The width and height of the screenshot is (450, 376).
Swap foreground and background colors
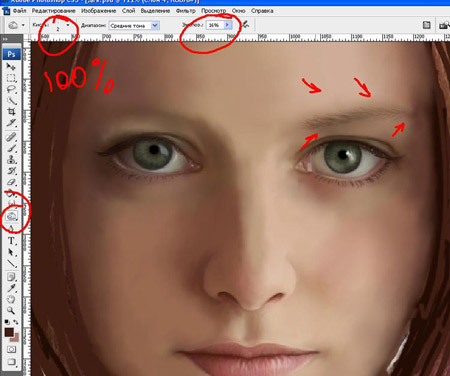15,322
